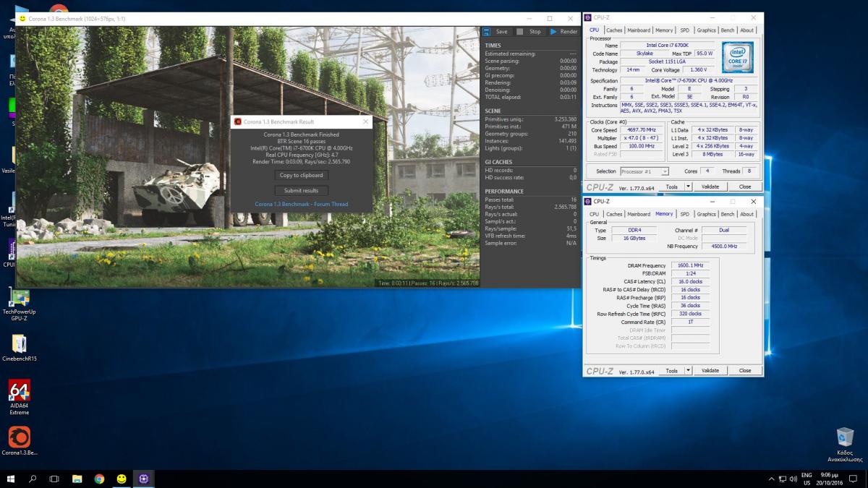The width and height of the screenshot is (868, 488).
Task: Open the Windows Start menu
Action: click(x=11, y=479)
